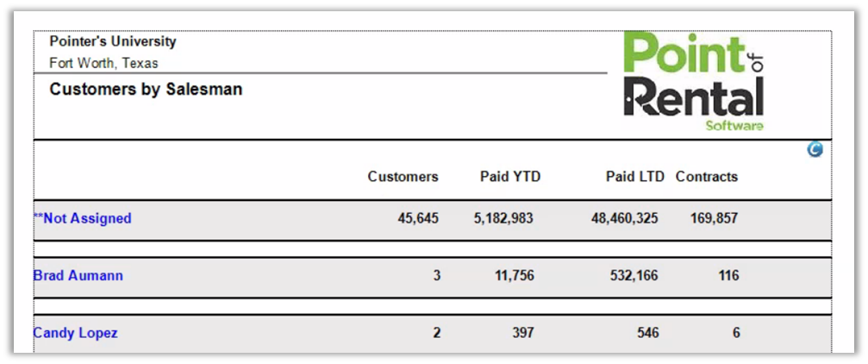Select the 5,182,983 Paid YTD value
The image size is (868, 364).
(x=503, y=218)
